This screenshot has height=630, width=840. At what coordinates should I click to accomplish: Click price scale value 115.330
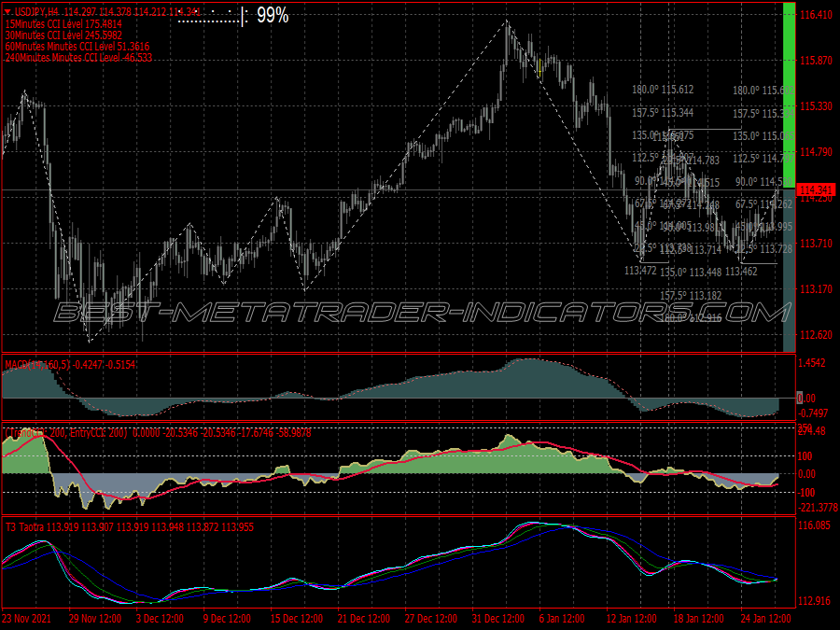tap(816, 106)
